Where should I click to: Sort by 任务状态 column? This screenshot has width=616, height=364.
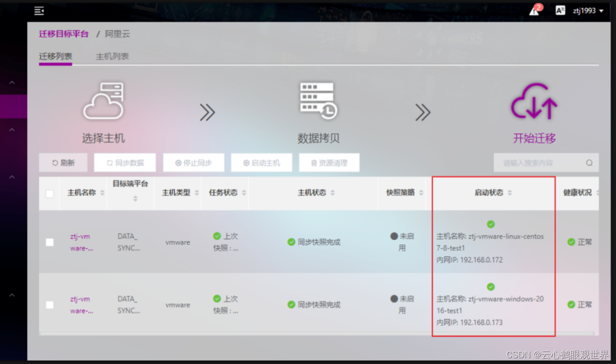point(244,193)
